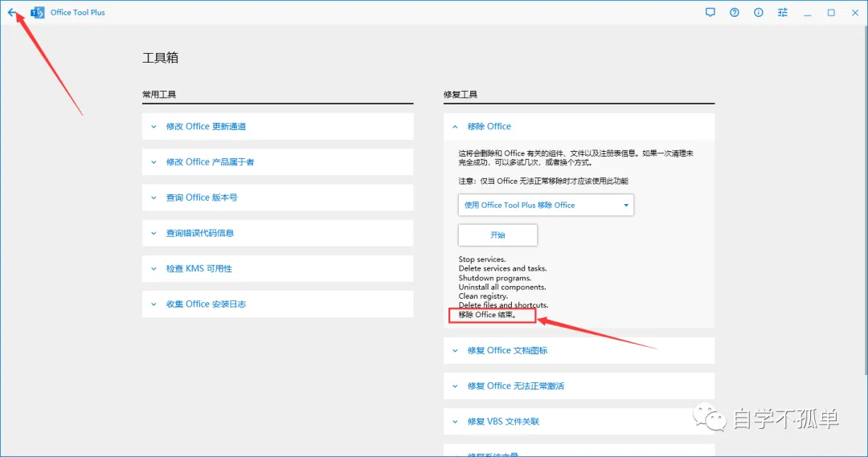Image resolution: width=868 pixels, height=457 pixels.
Task: Expand 检查 KMS 可用性 section
Action: 277,268
